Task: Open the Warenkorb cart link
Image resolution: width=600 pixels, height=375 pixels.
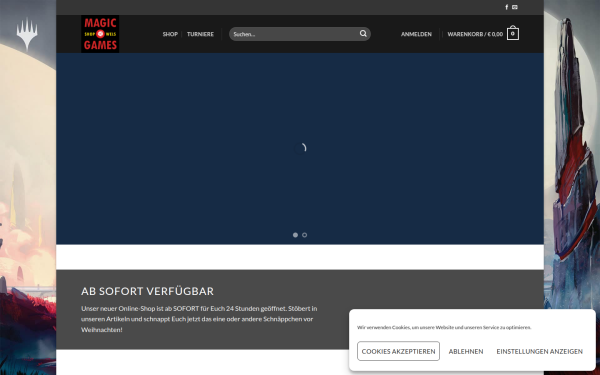Action: [x=475, y=34]
